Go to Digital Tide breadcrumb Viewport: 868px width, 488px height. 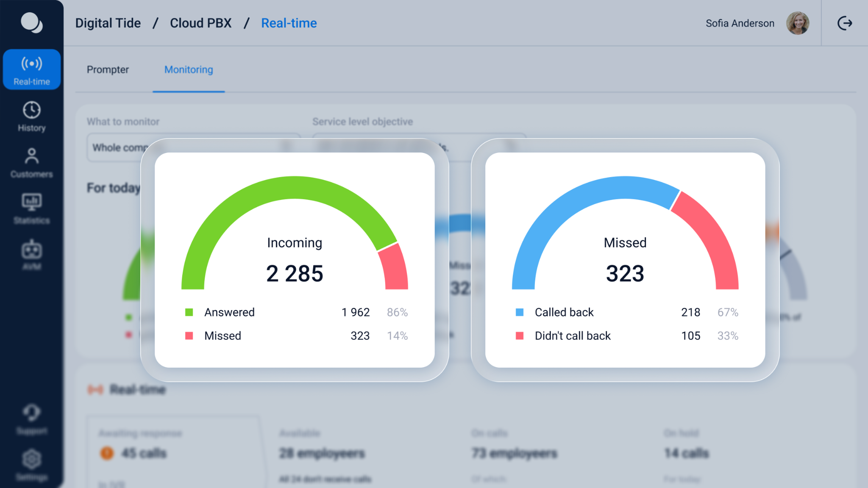coord(108,23)
